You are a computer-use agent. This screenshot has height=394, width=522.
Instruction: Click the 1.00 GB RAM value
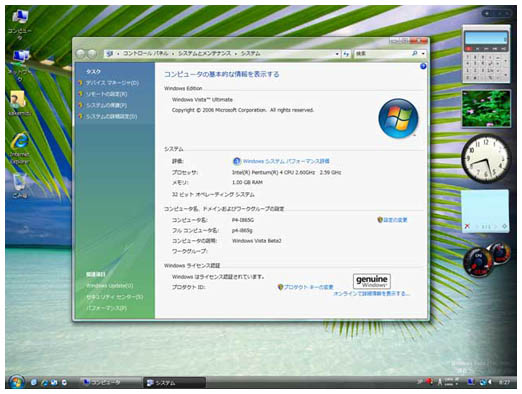tap(247, 183)
